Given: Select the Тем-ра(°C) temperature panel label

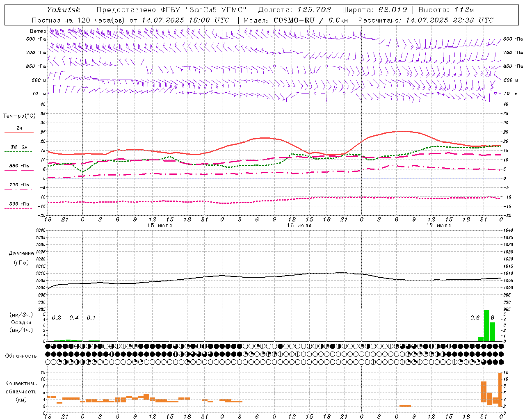Looking at the screenshot, I should point(19,116).
